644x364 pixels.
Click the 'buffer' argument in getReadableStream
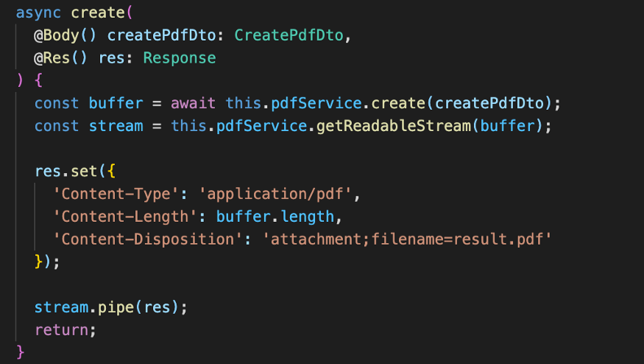point(508,126)
